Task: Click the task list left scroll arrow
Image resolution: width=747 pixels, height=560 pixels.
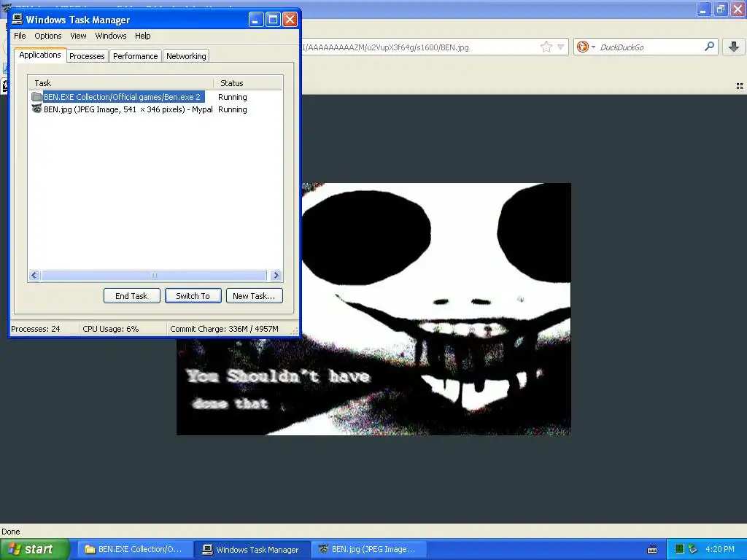Action: tap(34, 275)
